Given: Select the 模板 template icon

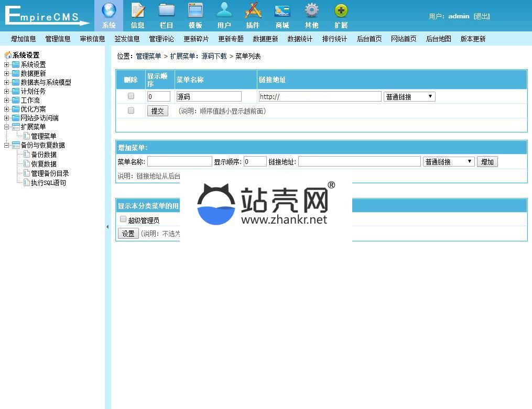Looking at the screenshot, I should (x=196, y=11).
